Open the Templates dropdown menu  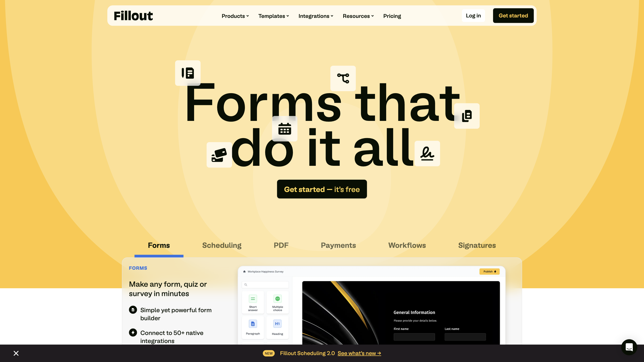pyautogui.click(x=273, y=16)
